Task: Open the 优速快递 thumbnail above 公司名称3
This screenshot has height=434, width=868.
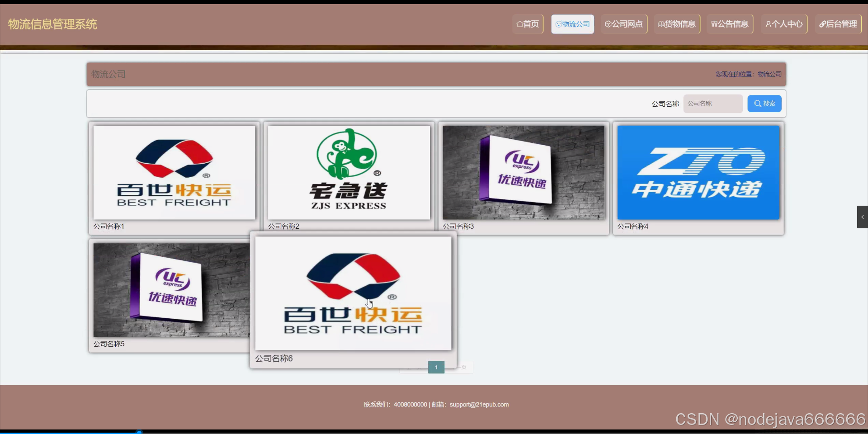Action: [x=524, y=172]
